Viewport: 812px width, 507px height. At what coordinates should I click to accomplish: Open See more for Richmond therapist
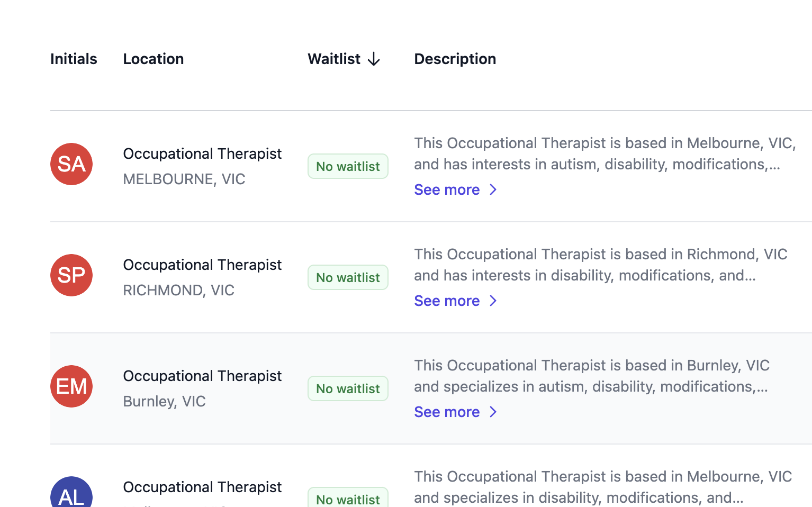pos(447,301)
